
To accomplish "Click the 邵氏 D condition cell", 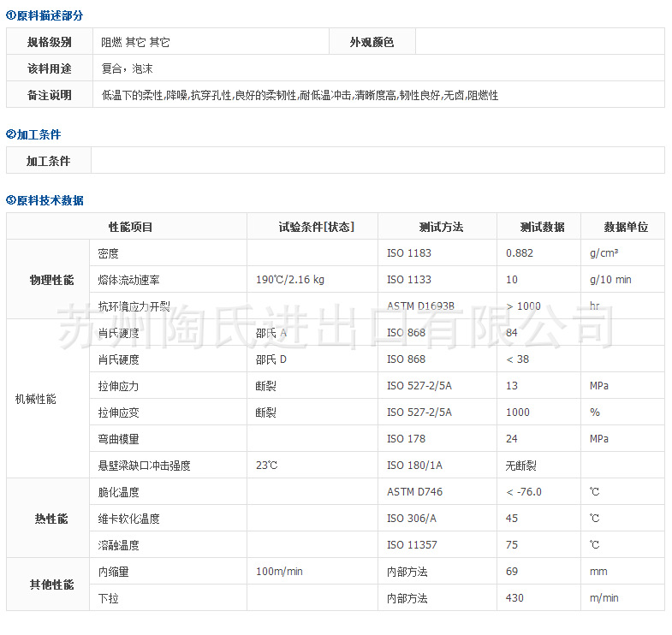I will (x=312, y=359).
